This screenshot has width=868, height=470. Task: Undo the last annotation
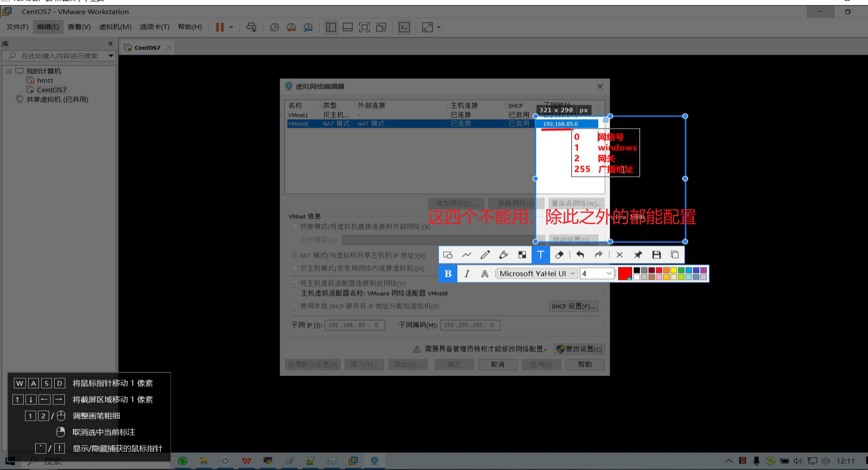click(x=580, y=255)
